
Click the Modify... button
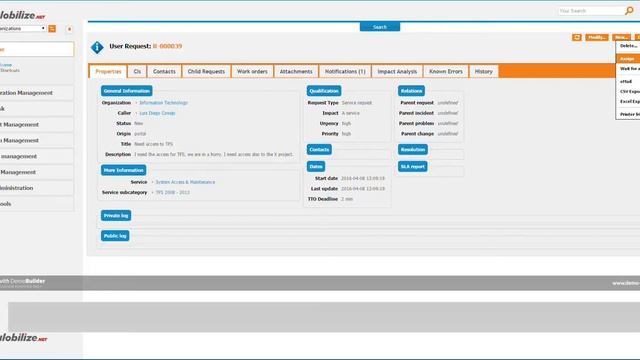[597, 38]
